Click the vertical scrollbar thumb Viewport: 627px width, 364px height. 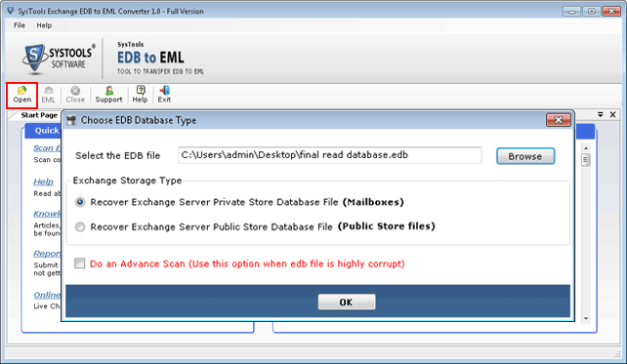[x=586, y=160]
